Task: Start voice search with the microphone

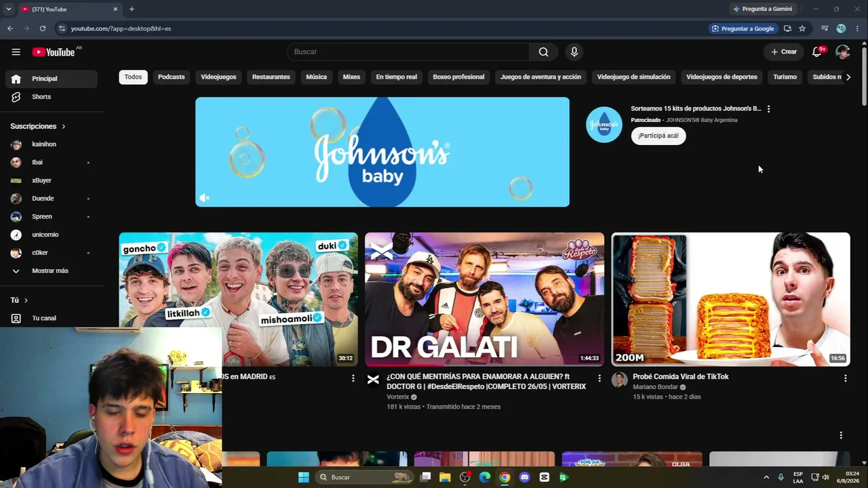Action: point(574,52)
